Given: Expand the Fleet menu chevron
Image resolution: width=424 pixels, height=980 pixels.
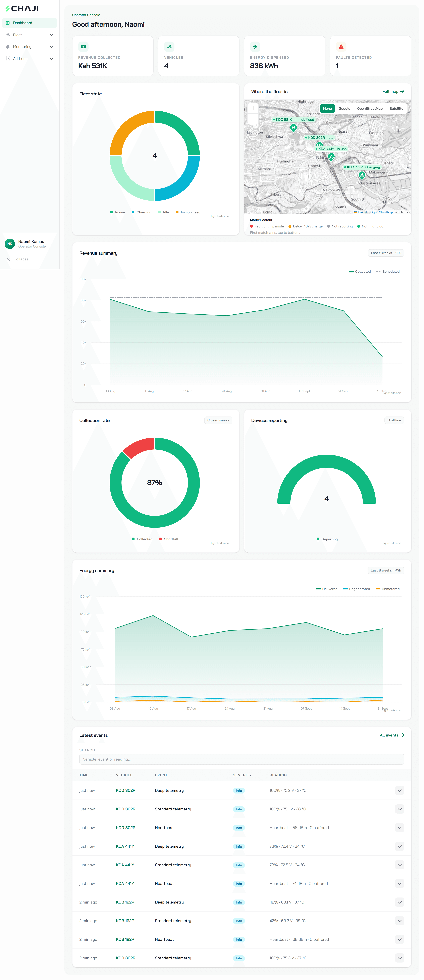Looking at the screenshot, I should click(51, 35).
